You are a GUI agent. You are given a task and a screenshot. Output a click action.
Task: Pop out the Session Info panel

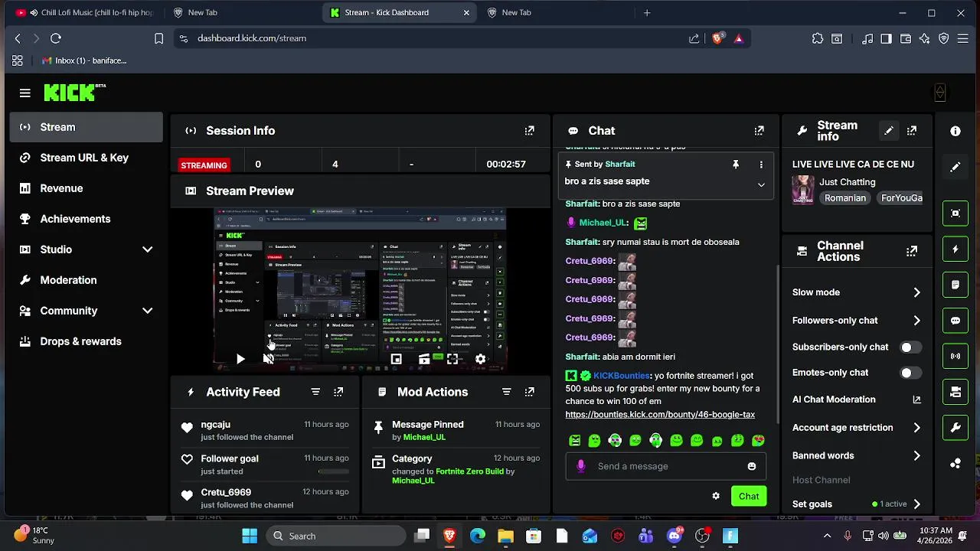529,131
